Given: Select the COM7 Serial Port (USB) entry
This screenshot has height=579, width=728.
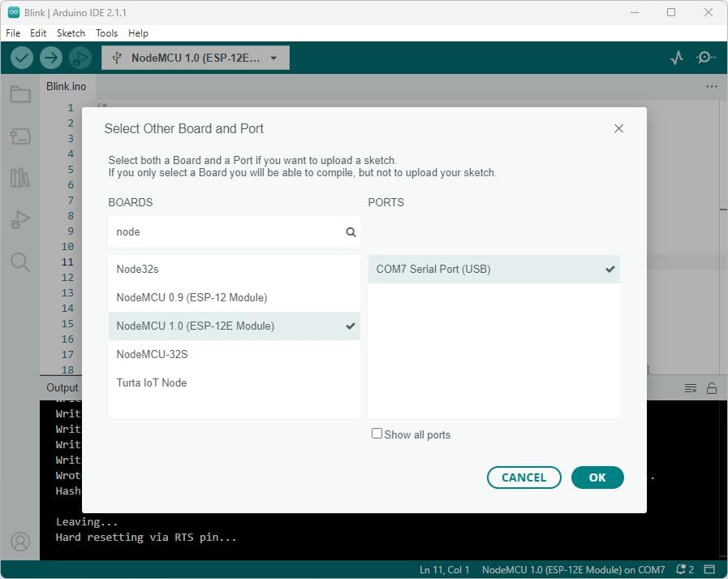Looking at the screenshot, I should pos(494,269).
